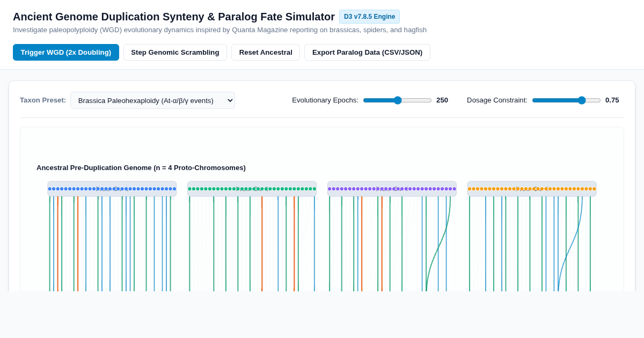The height and width of the screenshot is (338, 644).
Task: Adjust the Evolutionary Epochs slider
Action: click(x=397, y=100)
